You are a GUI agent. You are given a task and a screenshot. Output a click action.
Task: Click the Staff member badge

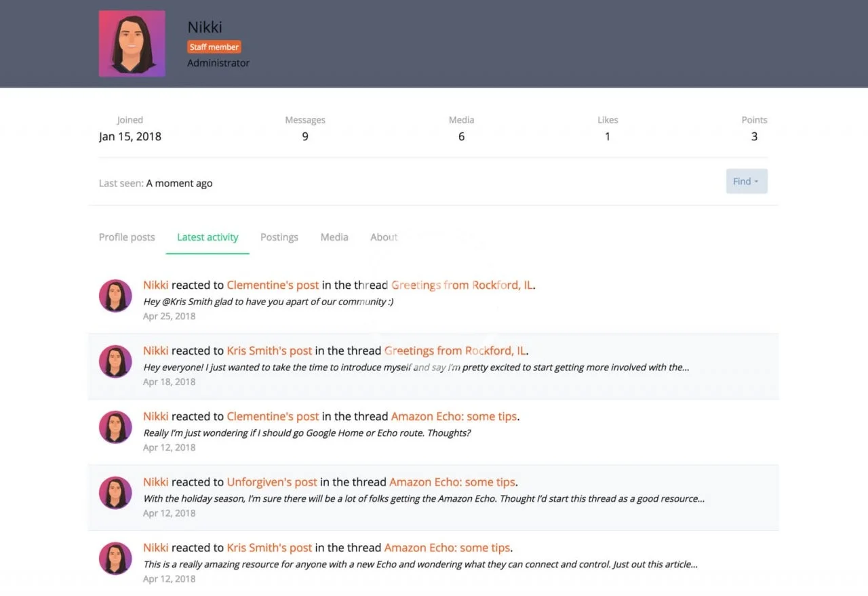coord(214,47)
